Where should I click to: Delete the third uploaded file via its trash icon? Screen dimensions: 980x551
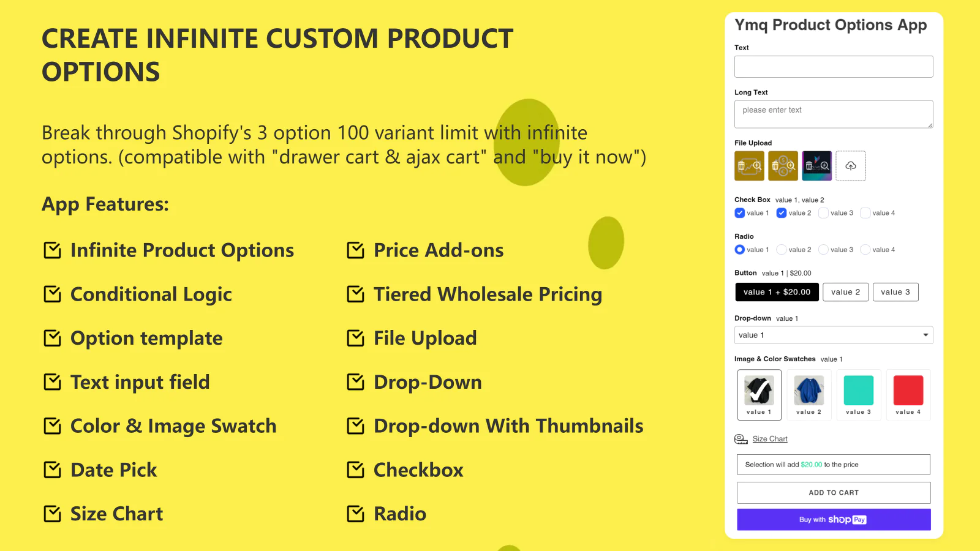pyautogui.click(x=809, y=166)
